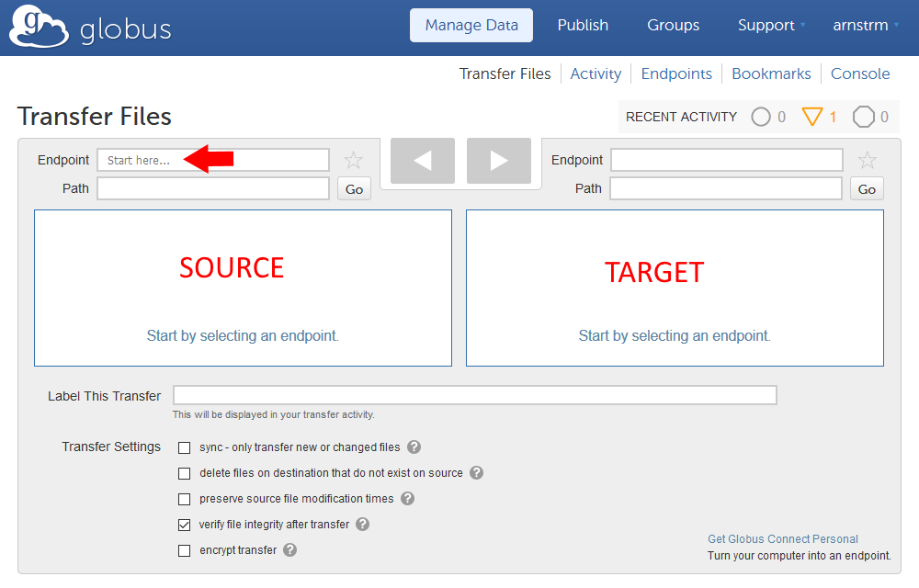The height and width of the screenshot is (588, 919).
Task: Follow the Get Globus Connect Personal link
Action: [783, 539]
